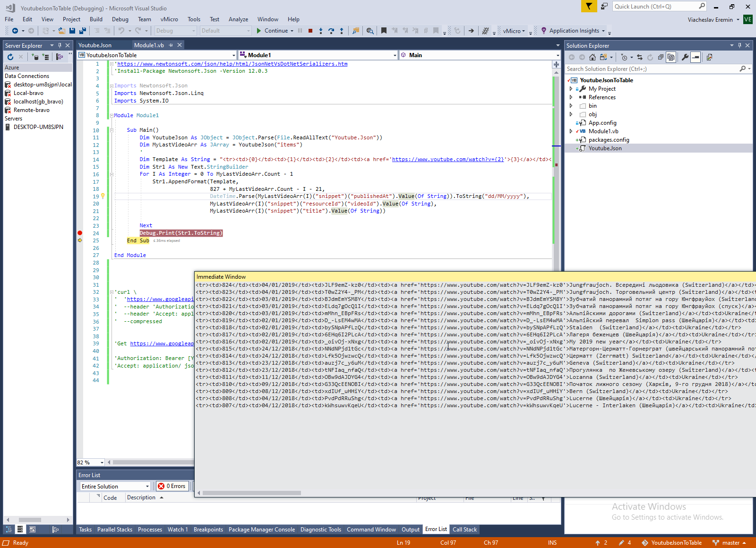Open the Main member dropdown
The height and width of the screenshot is (548, 756).
(x=480, y=55)
